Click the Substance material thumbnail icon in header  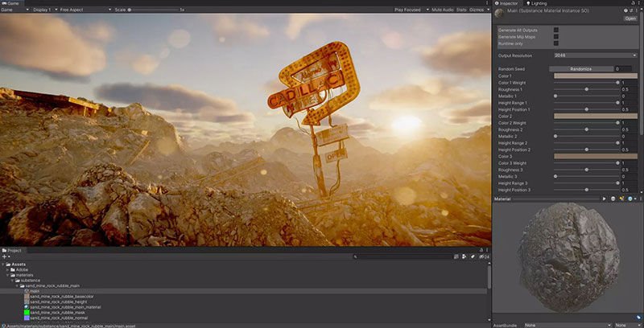point(499,14)
